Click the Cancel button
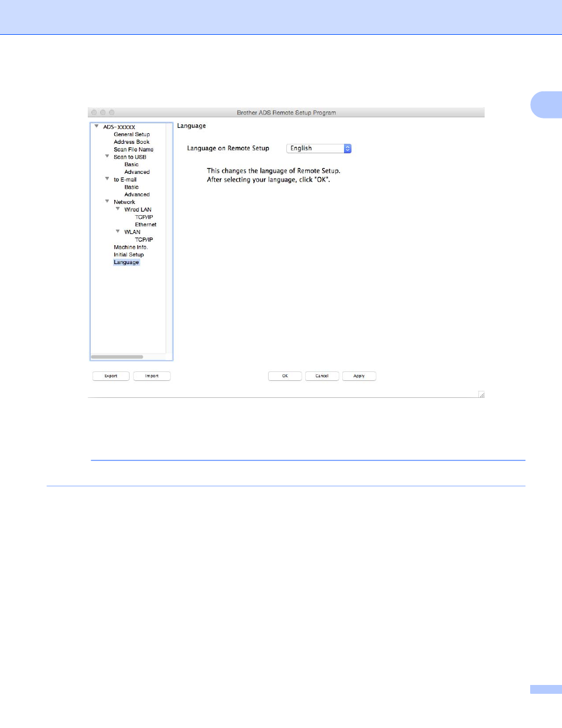The width and height of the screenshot is (562, 728). click(322, 376)
